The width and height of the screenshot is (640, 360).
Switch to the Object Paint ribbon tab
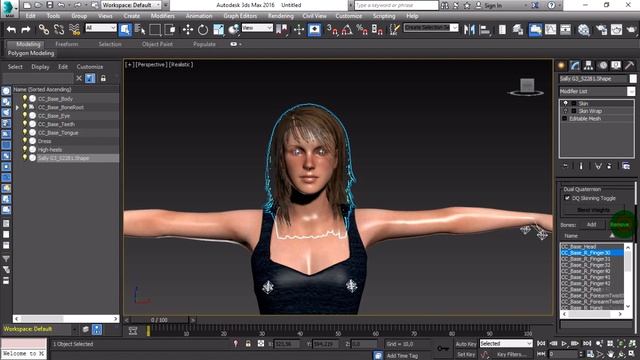157,44
